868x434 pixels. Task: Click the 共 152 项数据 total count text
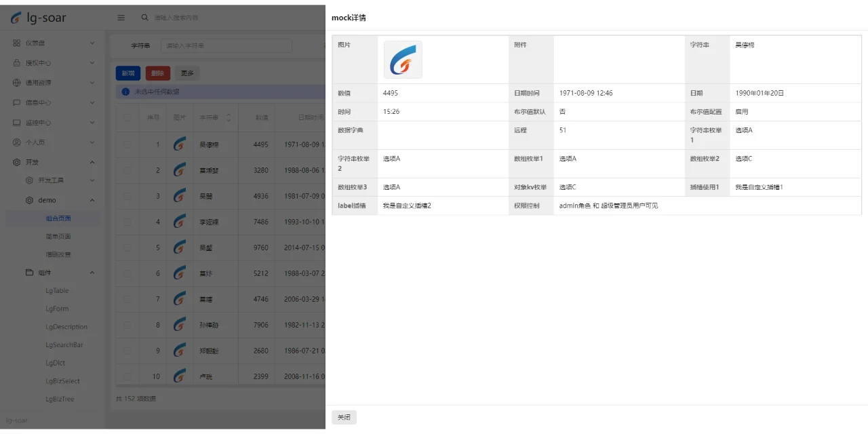136,399
